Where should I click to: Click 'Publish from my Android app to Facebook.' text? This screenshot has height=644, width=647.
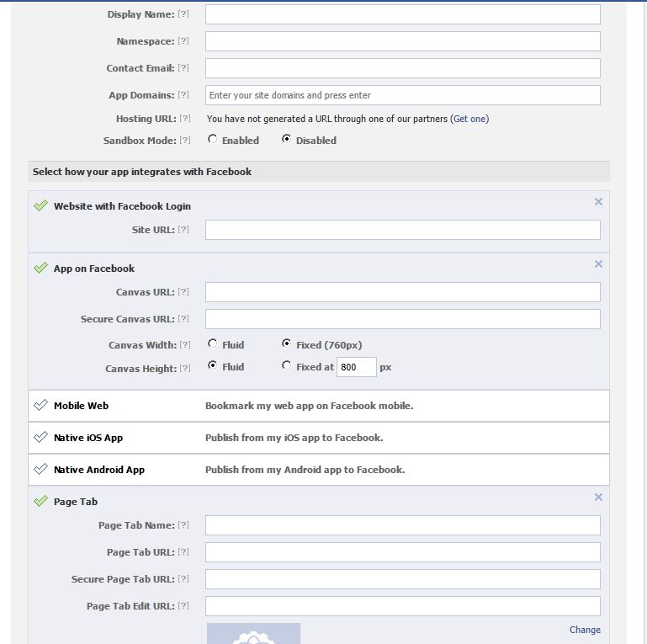tap(305, 470)
